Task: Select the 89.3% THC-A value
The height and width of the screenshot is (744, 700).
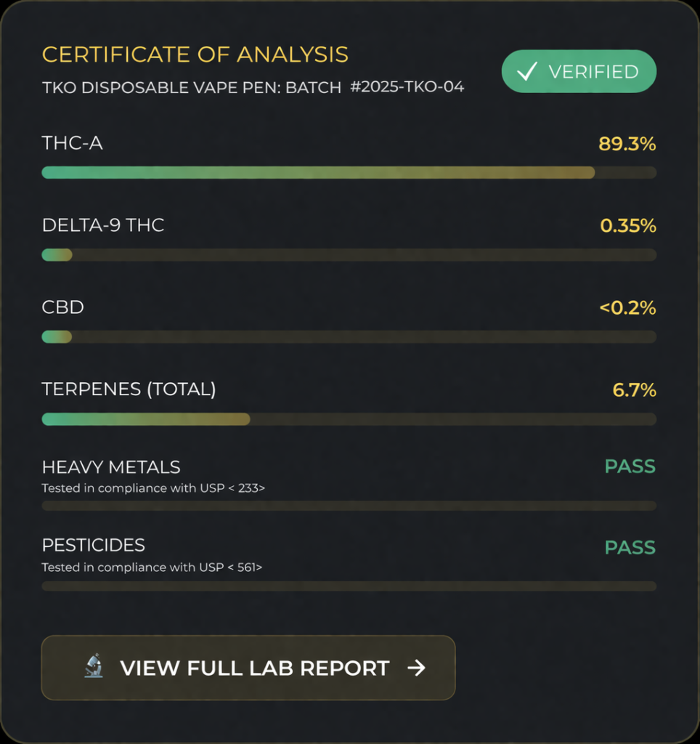Action: tap(627, 144)
